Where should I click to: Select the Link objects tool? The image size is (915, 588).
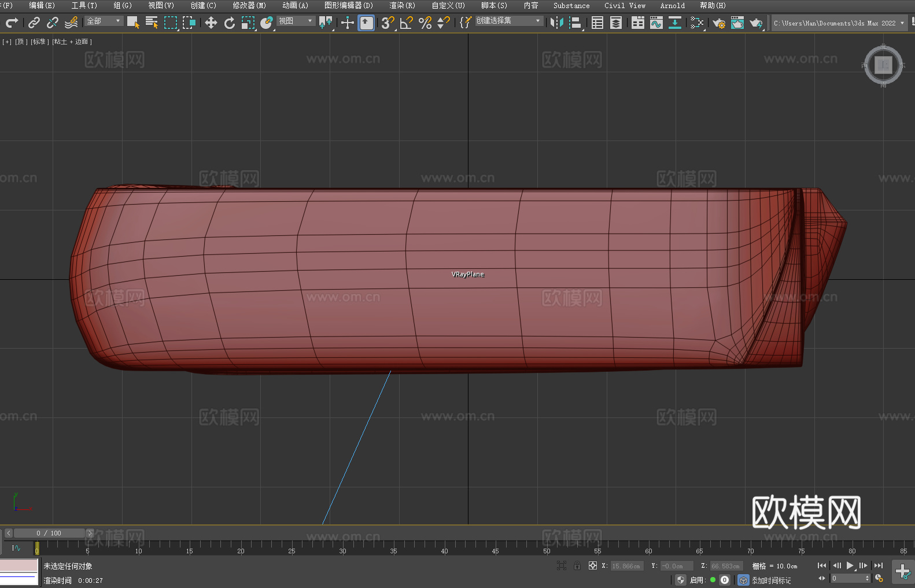[34, 23]
